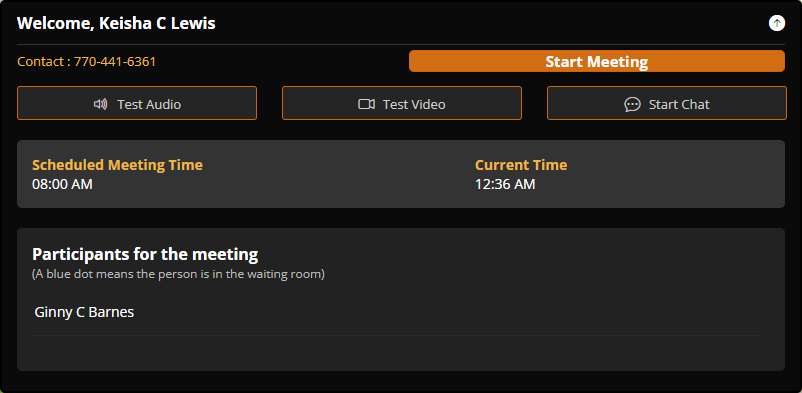Click the blue dot waiting room note

179,274
